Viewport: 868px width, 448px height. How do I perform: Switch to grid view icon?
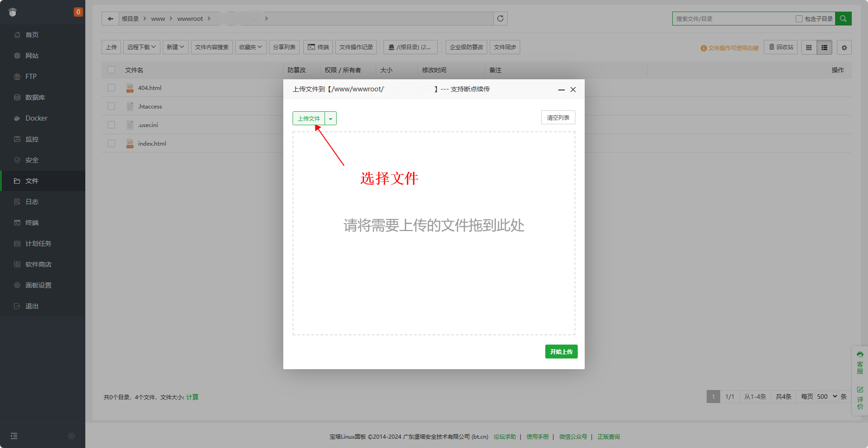click(x=809, y=47)
